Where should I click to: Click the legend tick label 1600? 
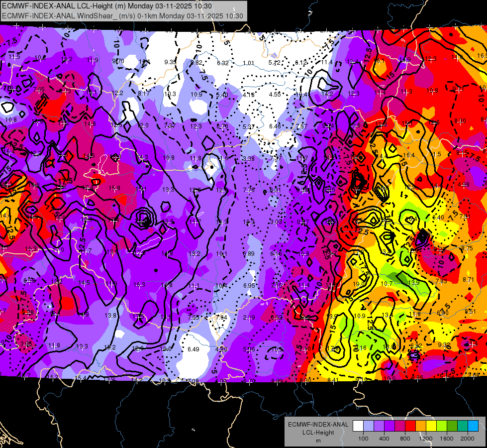[447, 439]
